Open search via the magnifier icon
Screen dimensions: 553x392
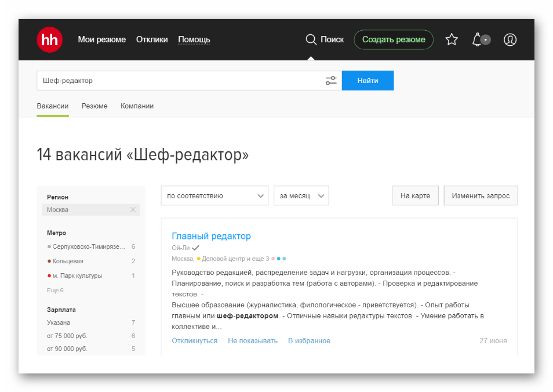(311, 39)
